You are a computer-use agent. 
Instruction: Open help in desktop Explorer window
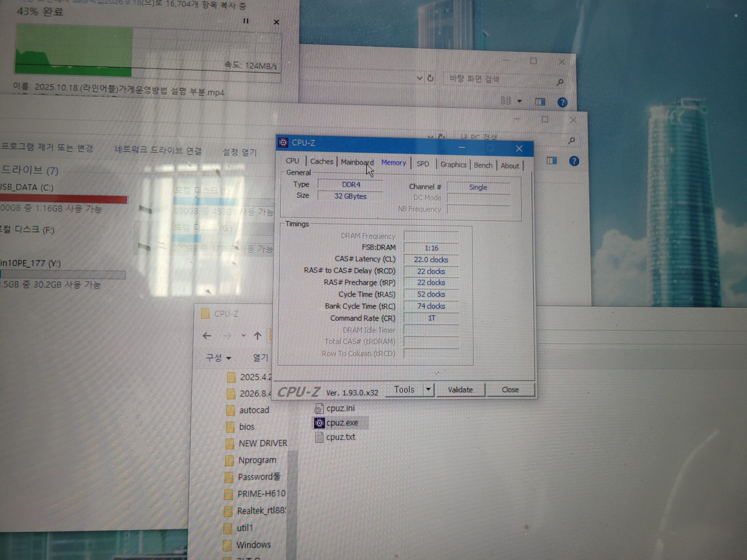[x=562, y=103]
